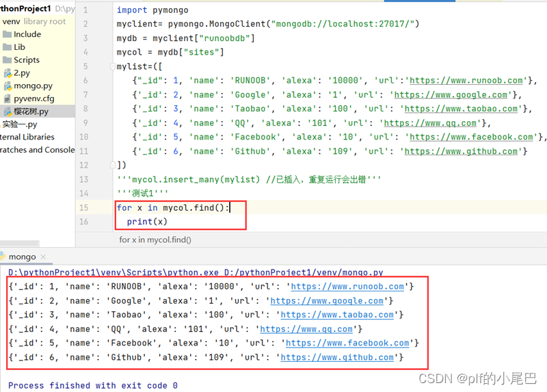Click the Python icon beside 樱花树.py

pos(8,112)
